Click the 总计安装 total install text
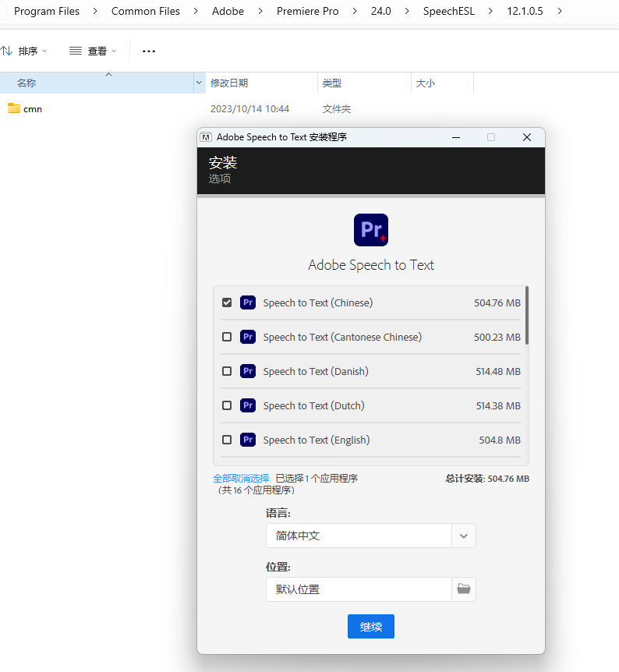This screenshot has height=672, width=619. click(487, 479)
